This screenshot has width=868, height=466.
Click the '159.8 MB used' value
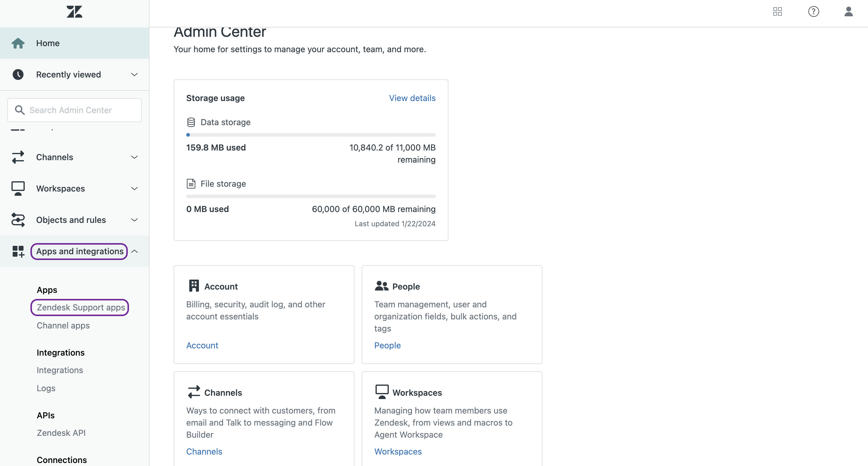click(x=216, y=148)
